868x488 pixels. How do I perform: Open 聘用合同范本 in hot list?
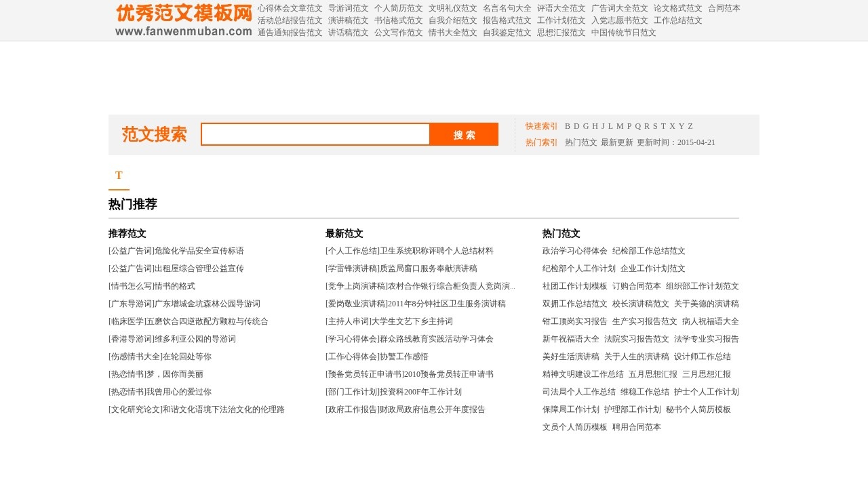(x=636, y=427)
